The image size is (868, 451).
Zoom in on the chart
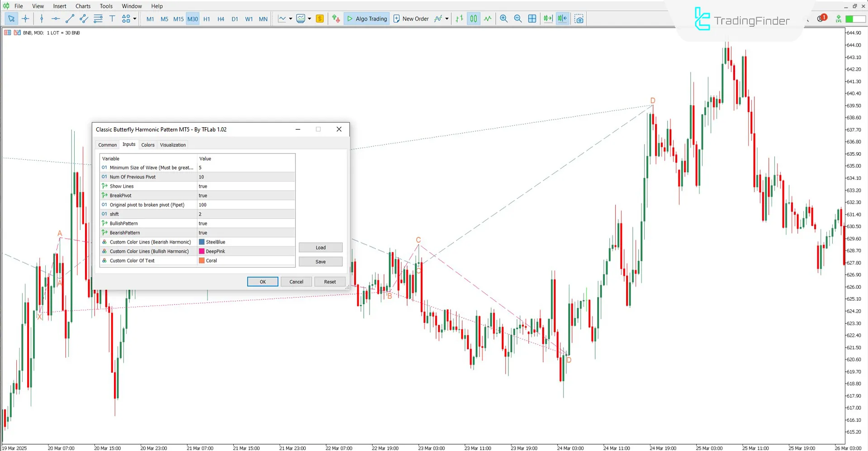point(503,19)
